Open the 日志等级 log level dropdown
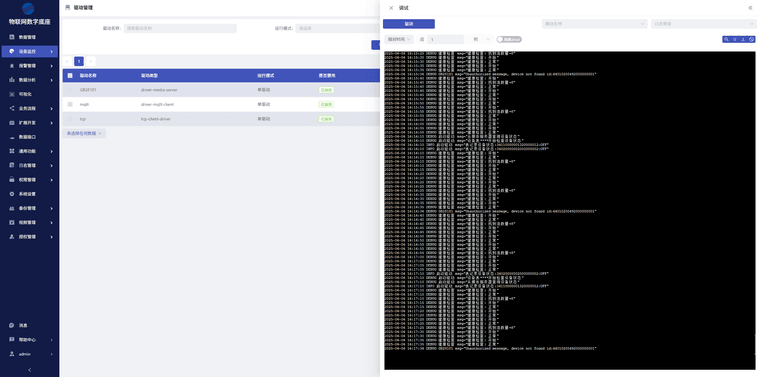The image size is (760, 377). click(704, 24)
